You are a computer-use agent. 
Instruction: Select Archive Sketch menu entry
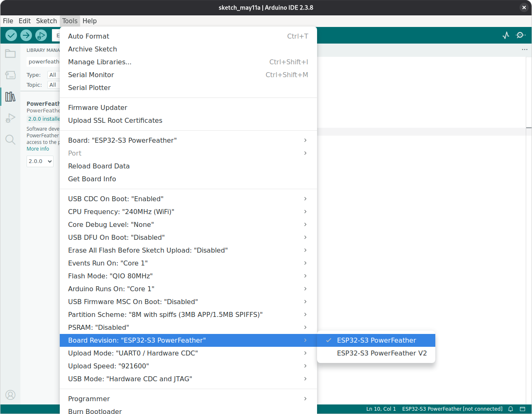tap(188, 49)
